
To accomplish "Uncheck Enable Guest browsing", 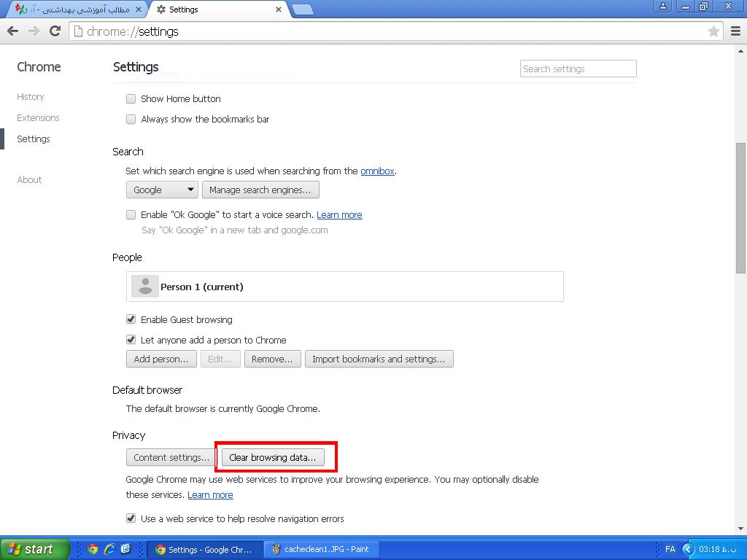I will [131, 319].
